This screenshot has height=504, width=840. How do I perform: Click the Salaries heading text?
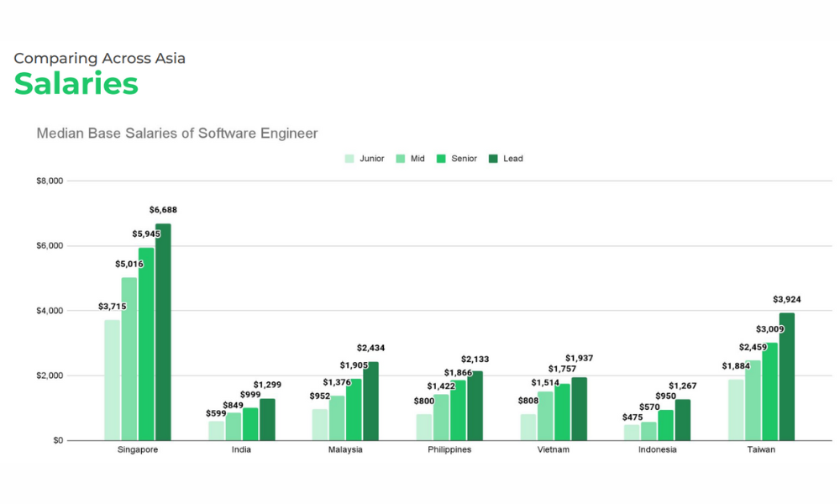click(76, 84)
